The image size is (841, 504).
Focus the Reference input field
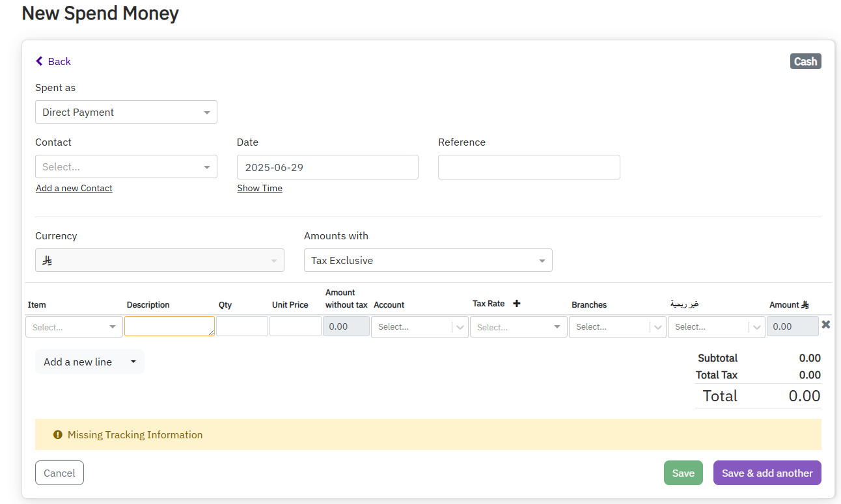click(x=529, y=167)
